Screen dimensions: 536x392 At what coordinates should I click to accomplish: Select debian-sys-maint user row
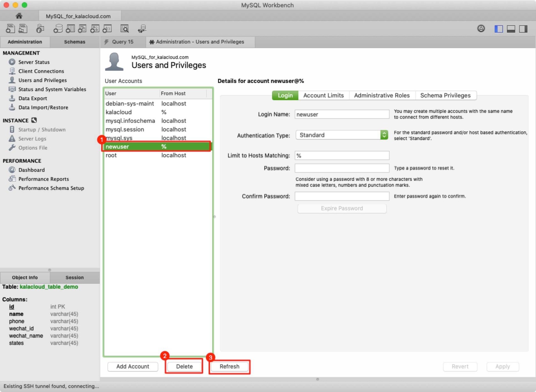point(158,103)
